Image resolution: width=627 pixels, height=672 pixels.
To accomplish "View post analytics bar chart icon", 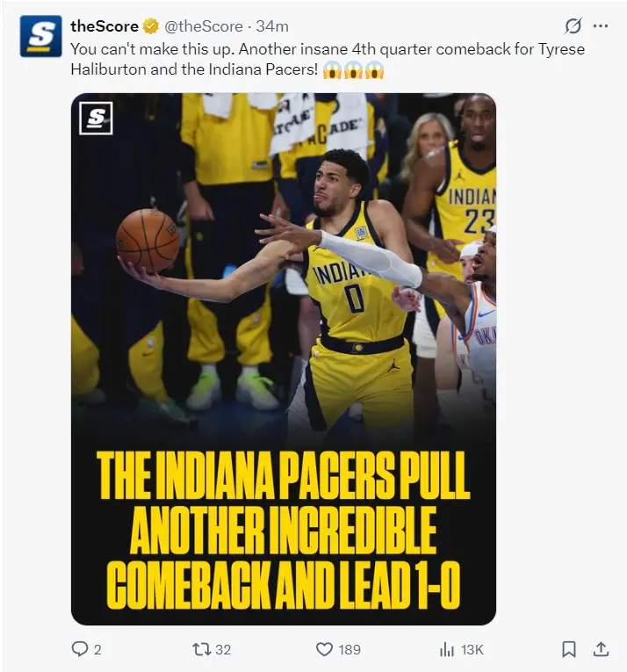I will 447,649.
